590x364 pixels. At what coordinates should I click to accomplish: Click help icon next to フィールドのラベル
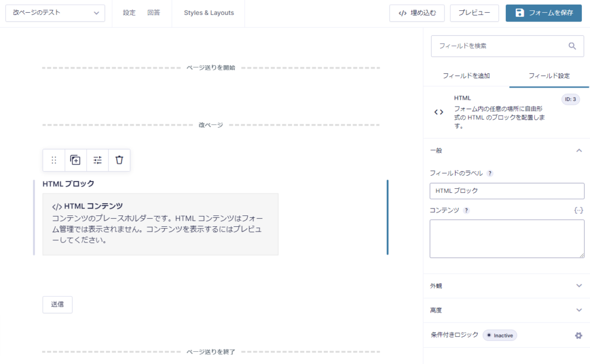(490, 173)
